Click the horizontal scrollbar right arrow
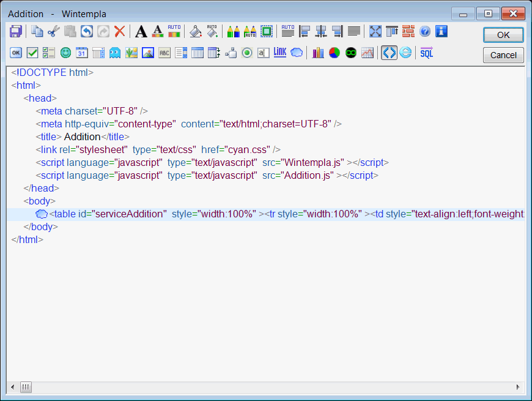The height and width of the screenshot is (401, 532). click(x=518, y=387)
